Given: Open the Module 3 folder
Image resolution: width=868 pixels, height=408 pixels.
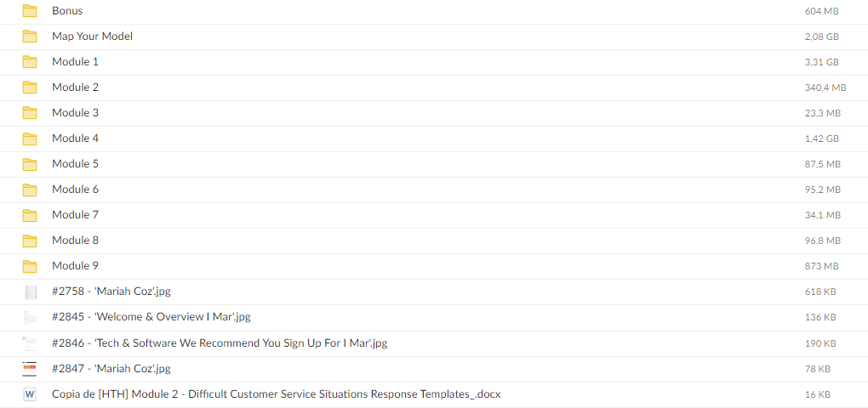Looking at the screenshot, I should [75, 113].
